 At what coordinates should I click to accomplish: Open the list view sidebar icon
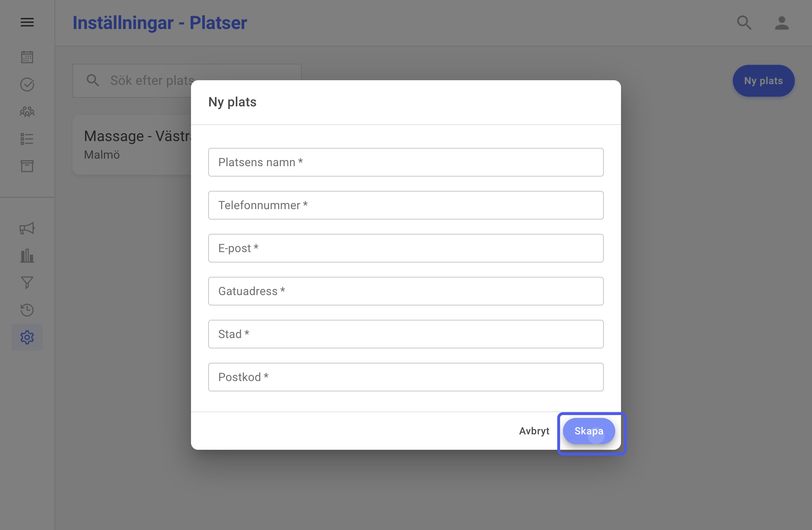click(27, 139)
